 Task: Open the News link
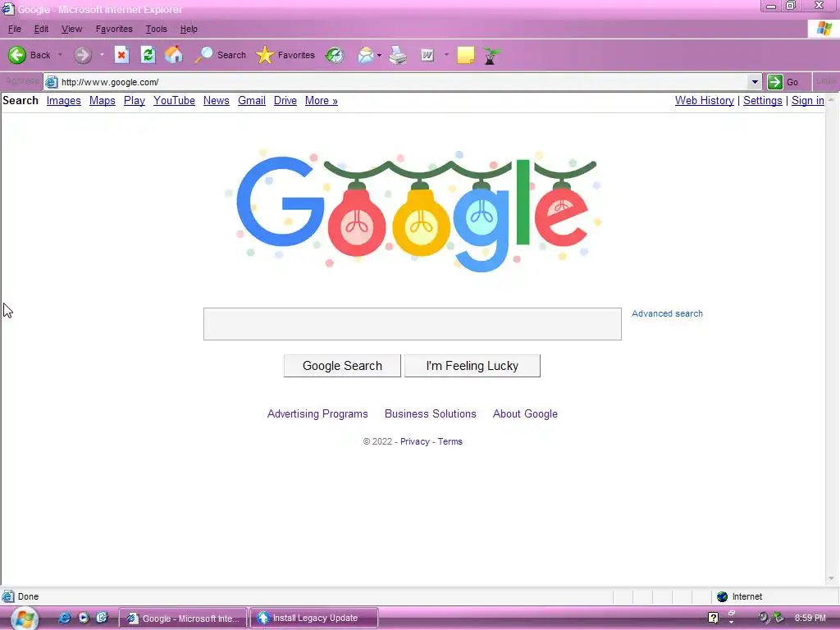click(217, 101)
